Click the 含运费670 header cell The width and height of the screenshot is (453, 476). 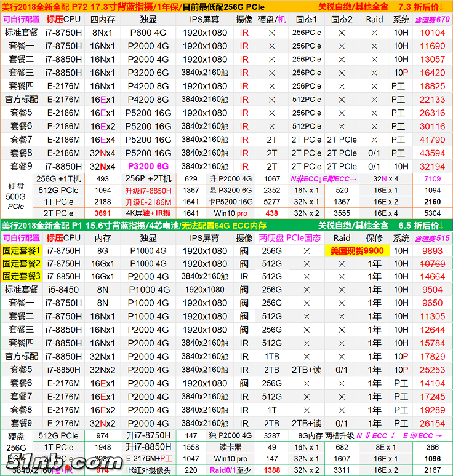432,19
